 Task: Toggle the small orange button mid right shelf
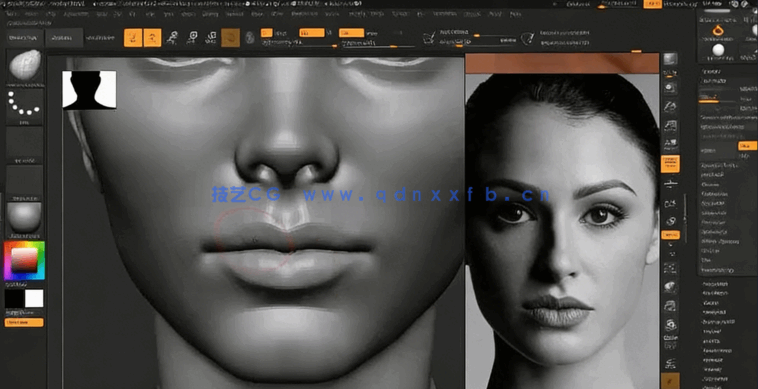pos(671,235)
